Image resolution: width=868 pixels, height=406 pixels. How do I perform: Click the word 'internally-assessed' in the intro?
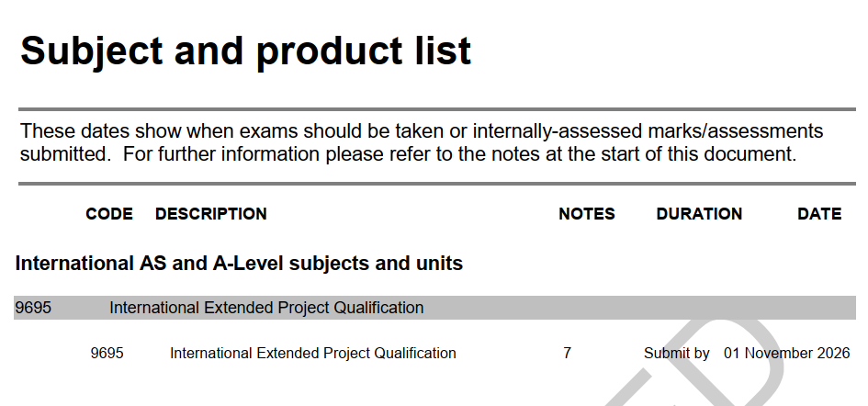[558, 132]
